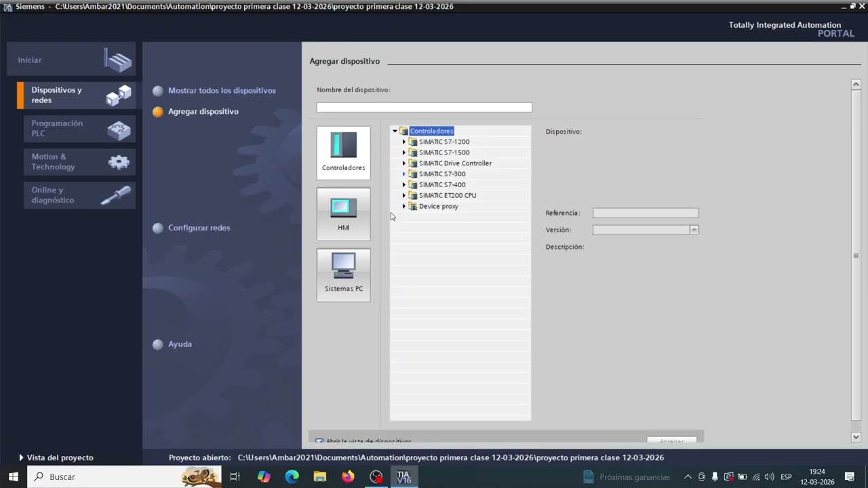Screen dimensions: 868x488
Task: Click the panel scrollbar down arrow
Action: 856,437
